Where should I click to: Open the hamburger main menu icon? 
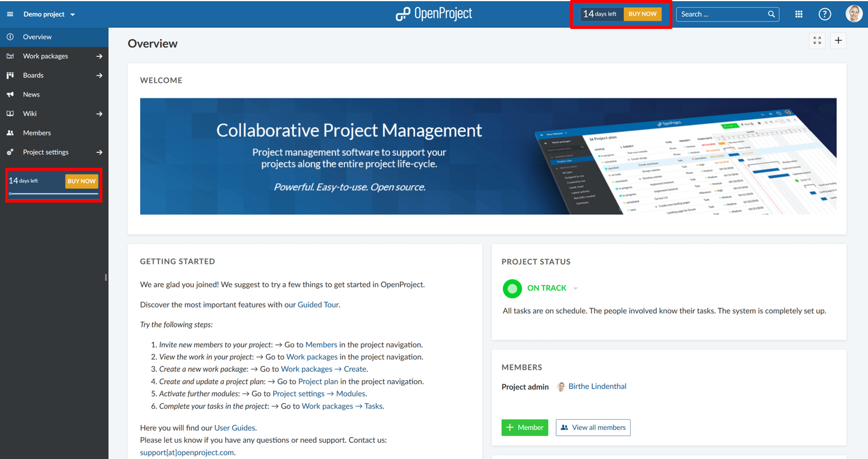[10, 14]
